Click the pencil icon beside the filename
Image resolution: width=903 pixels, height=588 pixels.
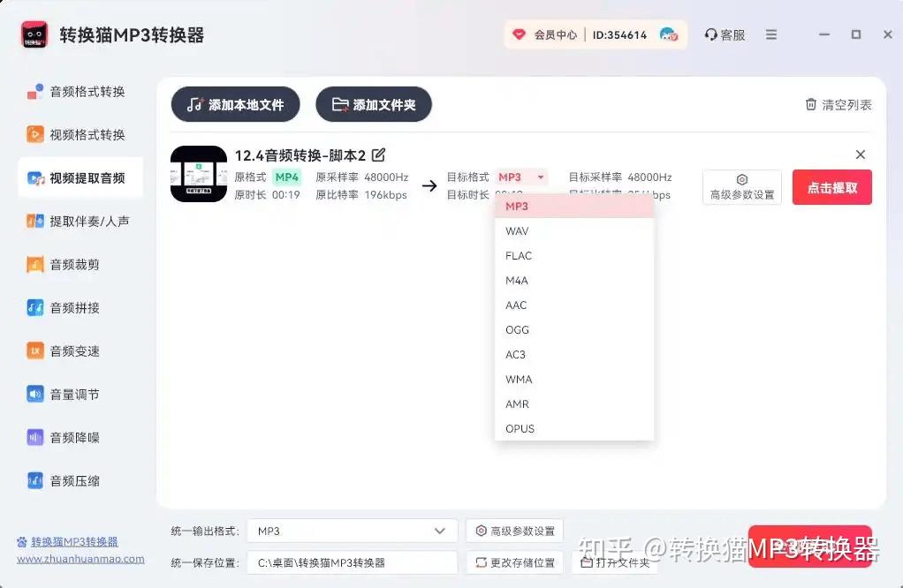click(x=378, y=155)
